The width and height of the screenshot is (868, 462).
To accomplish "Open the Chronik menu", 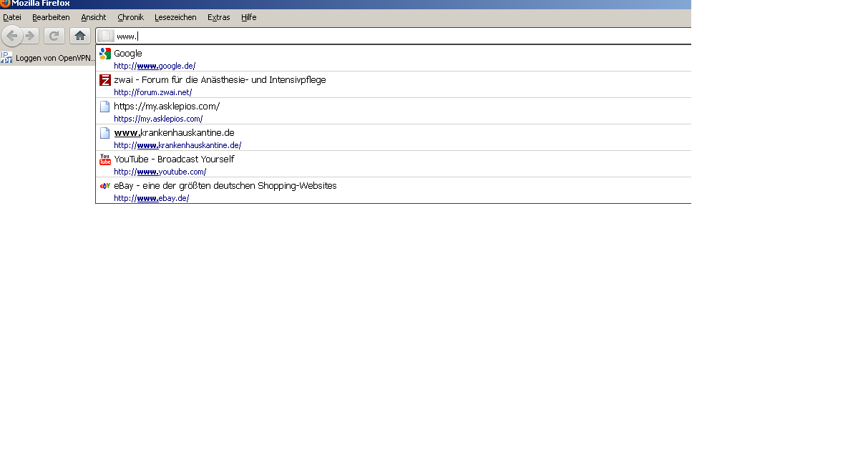I will (x=130, y=17).
